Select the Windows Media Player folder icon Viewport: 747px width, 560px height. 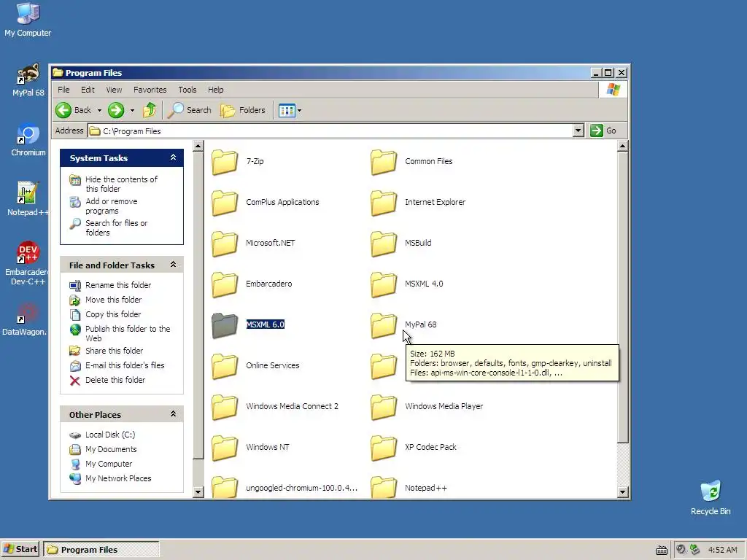click(384, 407)
